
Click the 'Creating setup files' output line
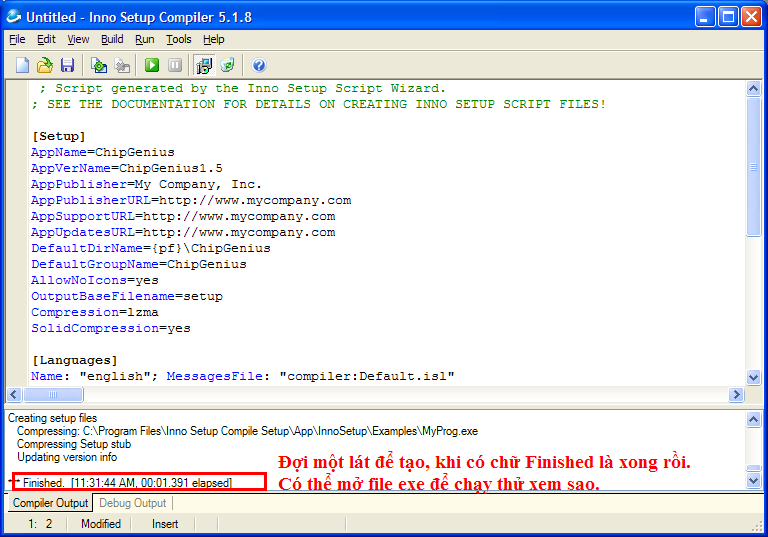tap(52, 418)
